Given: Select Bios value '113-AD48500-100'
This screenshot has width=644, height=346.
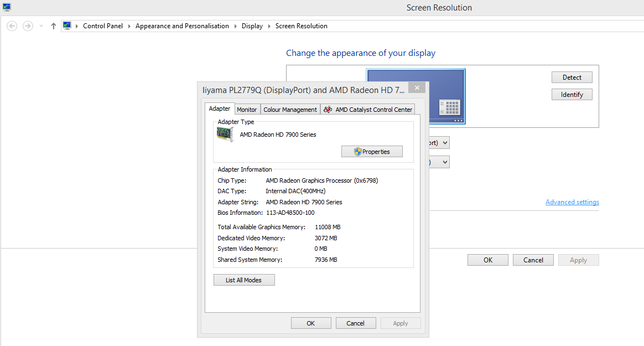Looking at the screenshot, I should (290, 213).
